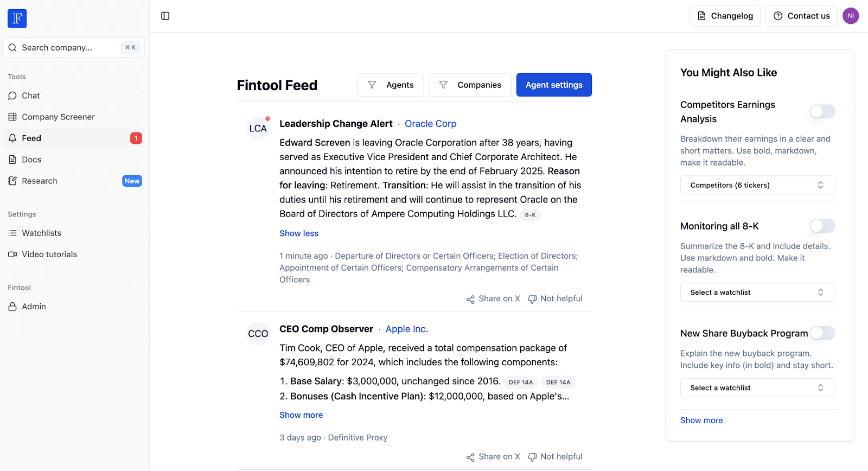This screenshot has height=471, width=868.
Task: Open the Oracle Corp company page
Action: [x=430, y=124]
